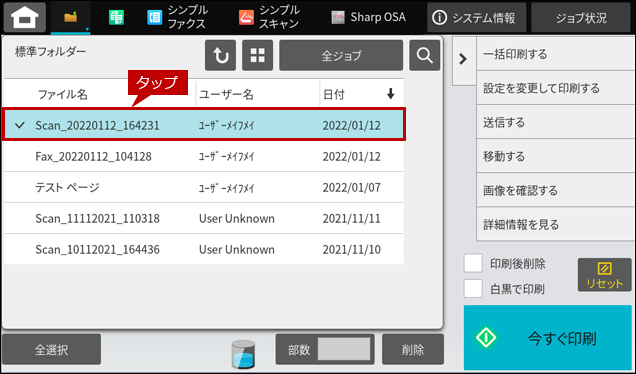636x374 pixels.
Task: Choose 画像を確認する action
Action: (x=556, y=190)
